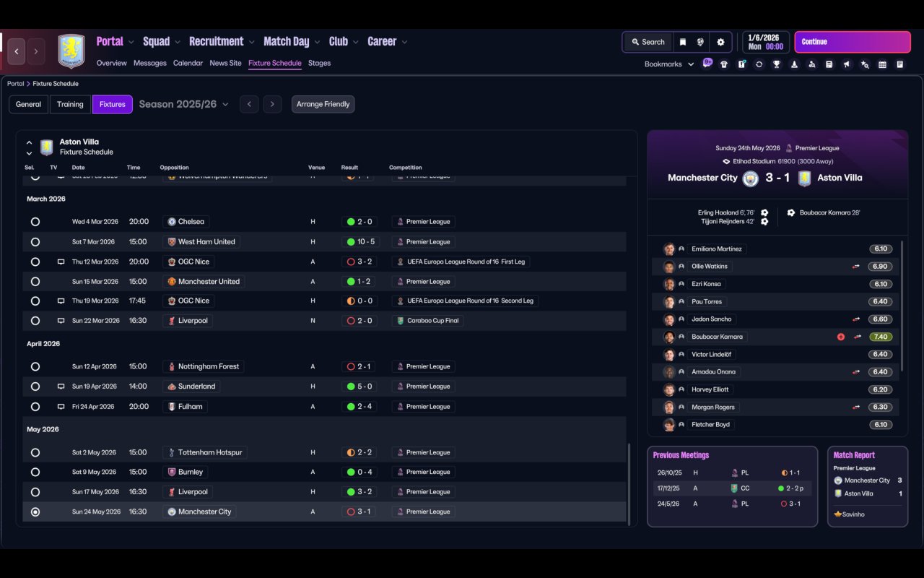924x578 pixels.
Task: Click the TV icon on Sunderland row
Action: click(x=61, y=387)
